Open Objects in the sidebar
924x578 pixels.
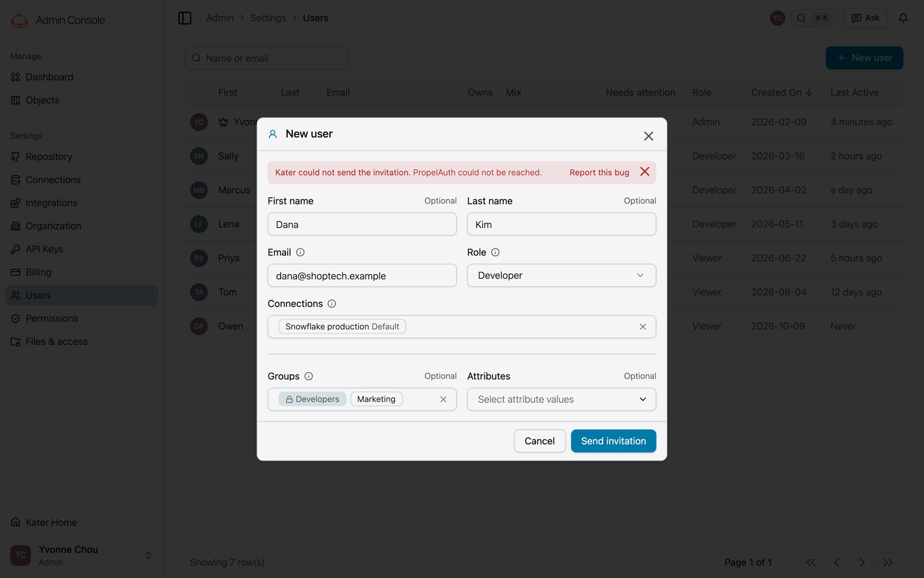coord(82,100)
